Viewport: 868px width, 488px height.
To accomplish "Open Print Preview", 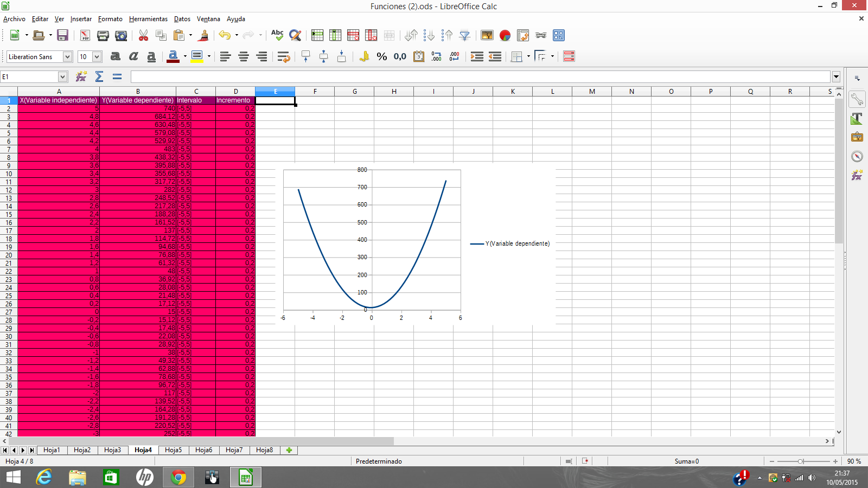I will click(121, 35).
